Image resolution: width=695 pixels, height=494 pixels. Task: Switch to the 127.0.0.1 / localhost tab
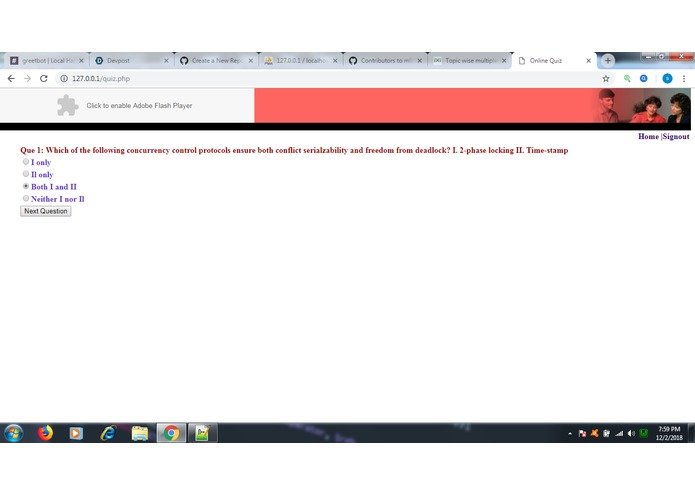pos(299,61)
